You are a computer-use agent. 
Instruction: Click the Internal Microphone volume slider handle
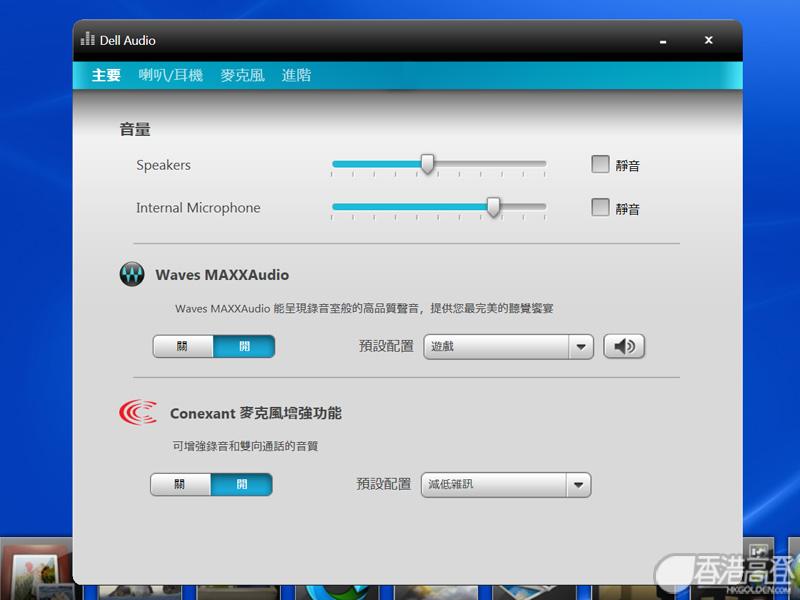click(x=493, y=207)
